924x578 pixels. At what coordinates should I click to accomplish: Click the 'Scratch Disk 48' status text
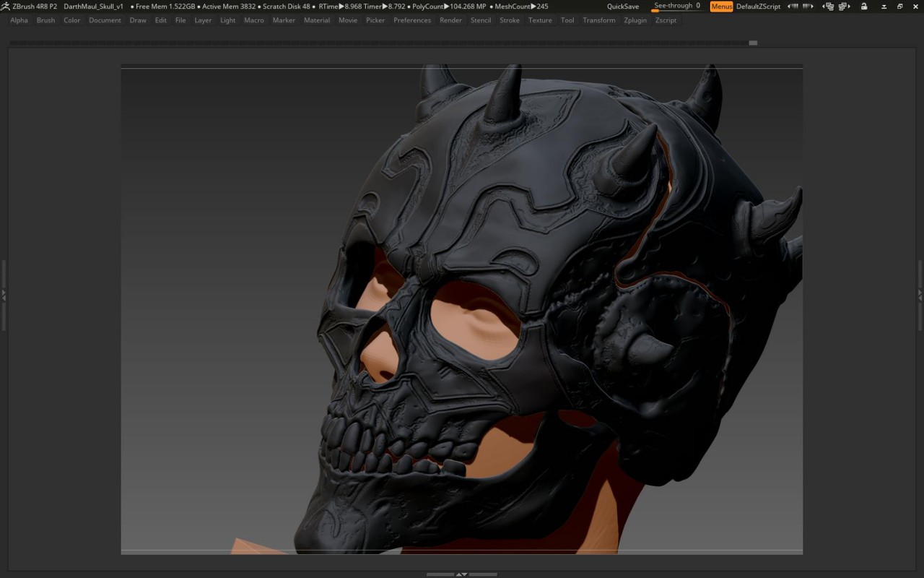[287, 7]
